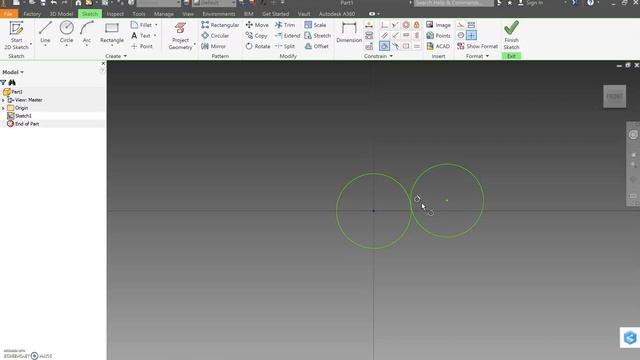The image size is (640, 360).
Task: Toggle Center Point format
Action: point(471,35)
